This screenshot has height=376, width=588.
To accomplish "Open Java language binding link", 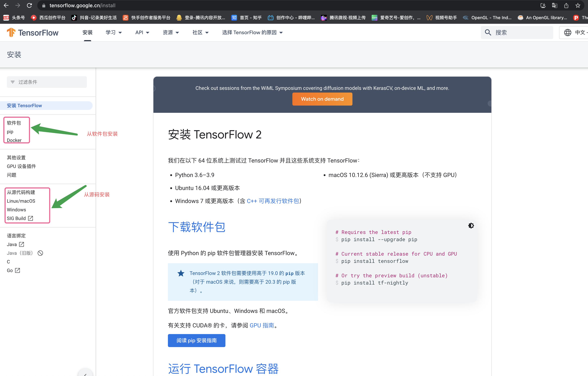I will point(15,244).
